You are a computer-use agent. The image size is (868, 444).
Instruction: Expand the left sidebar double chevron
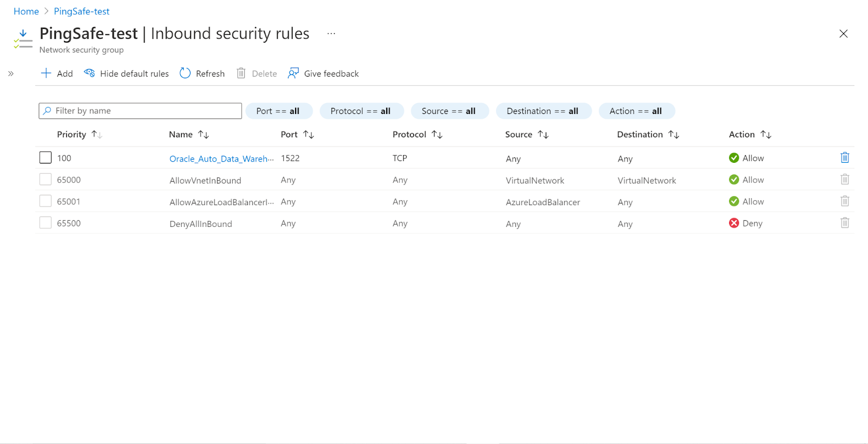11,74
